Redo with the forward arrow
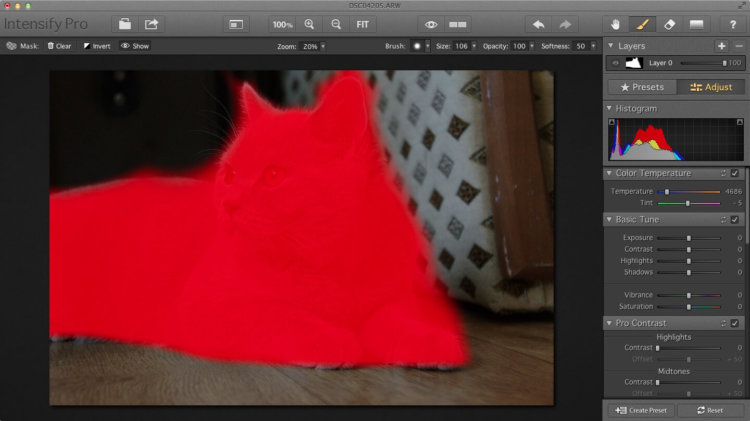The width and height of the screenshot is (750, 421). pos(565,24)
